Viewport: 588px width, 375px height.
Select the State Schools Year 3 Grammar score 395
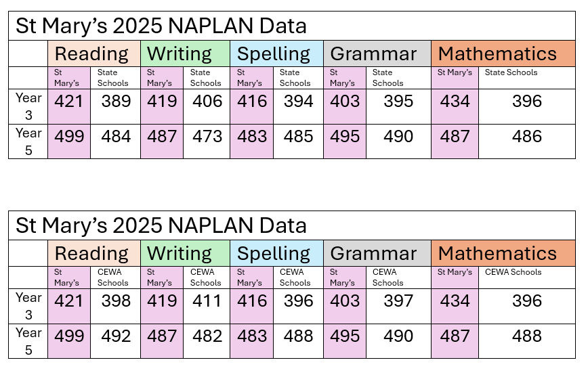point(398,102)
